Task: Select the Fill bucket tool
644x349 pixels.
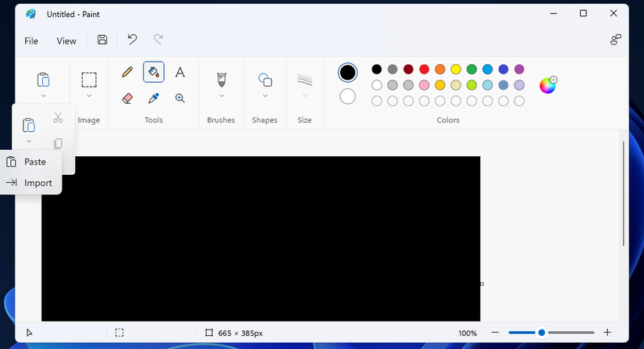Action: click(x=154, y=72)
